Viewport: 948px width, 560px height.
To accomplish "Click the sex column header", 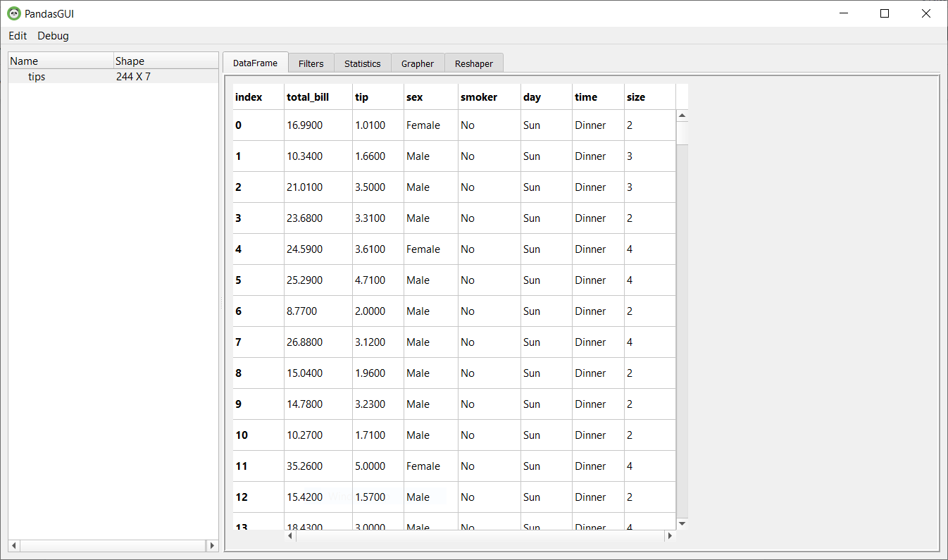I will [413, 97].
